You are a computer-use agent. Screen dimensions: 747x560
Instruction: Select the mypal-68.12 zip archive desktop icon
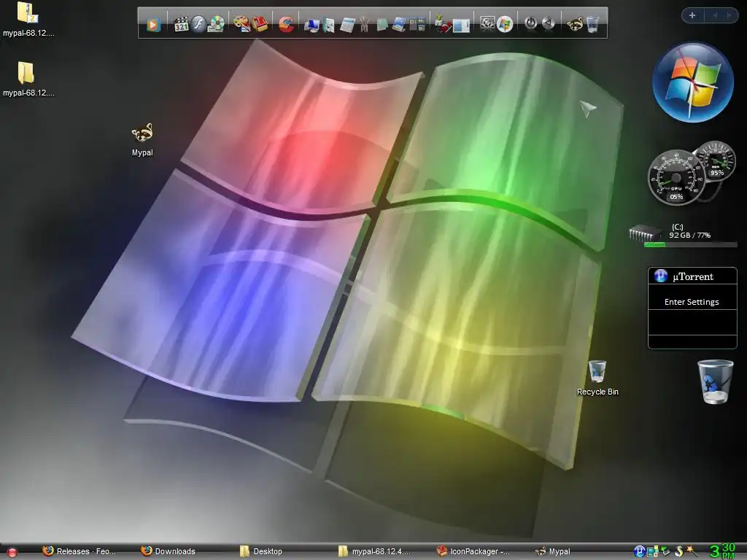tap(28, 20)
